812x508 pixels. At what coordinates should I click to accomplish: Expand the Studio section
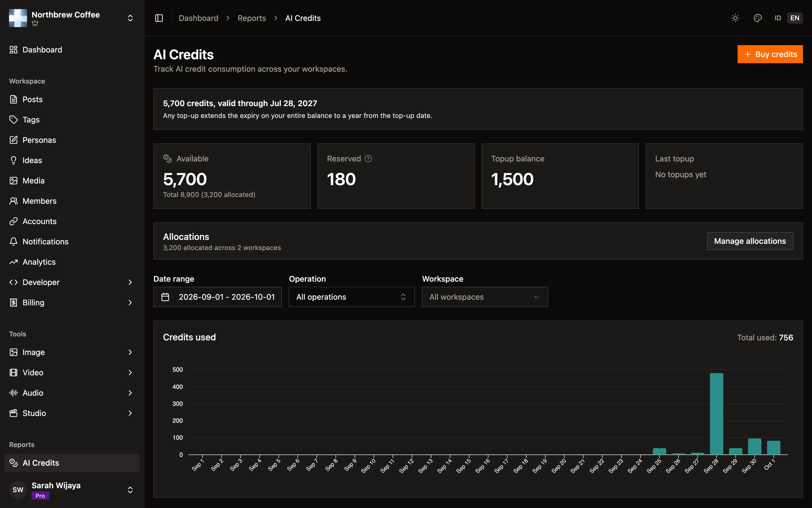pos(72,413)
